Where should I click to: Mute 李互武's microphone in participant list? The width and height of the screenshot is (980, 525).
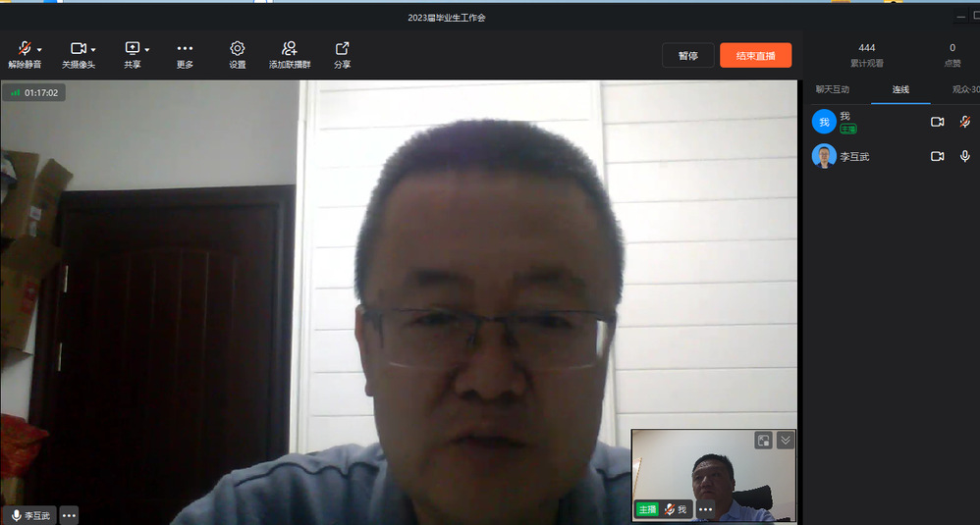point(965,156)
